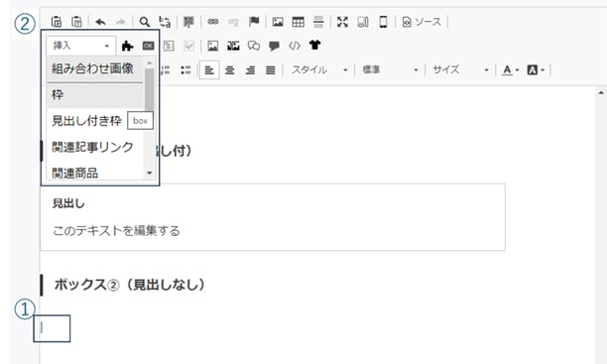This screenshot has height=364, width=607.
Task: Click the puzzle piece plugin icon
Action: pos(127,46)
